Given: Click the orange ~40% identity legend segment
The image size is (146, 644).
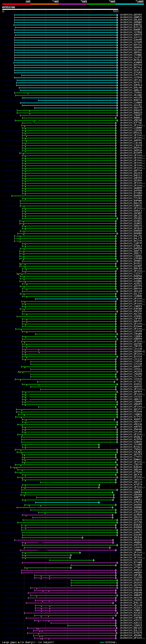Looking at the screenshot, I should click(45, 4).
